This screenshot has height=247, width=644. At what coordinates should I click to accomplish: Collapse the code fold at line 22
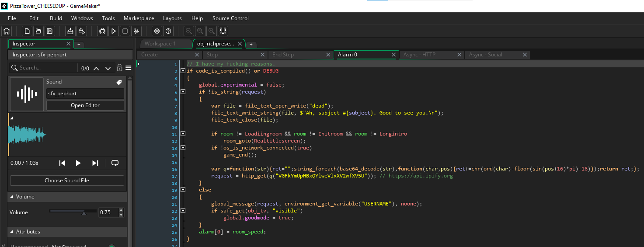coord(183,211)
